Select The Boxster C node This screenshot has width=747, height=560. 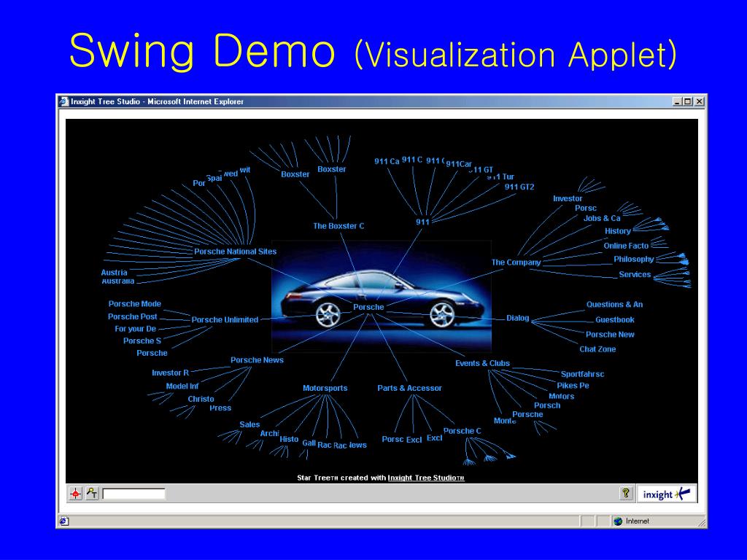[x=338, y=226]
